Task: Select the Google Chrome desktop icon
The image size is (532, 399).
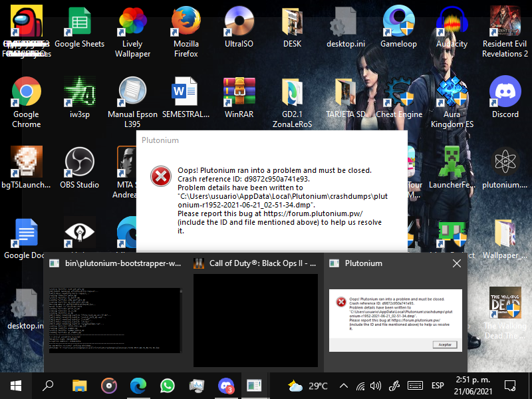Action: point(26,102)
